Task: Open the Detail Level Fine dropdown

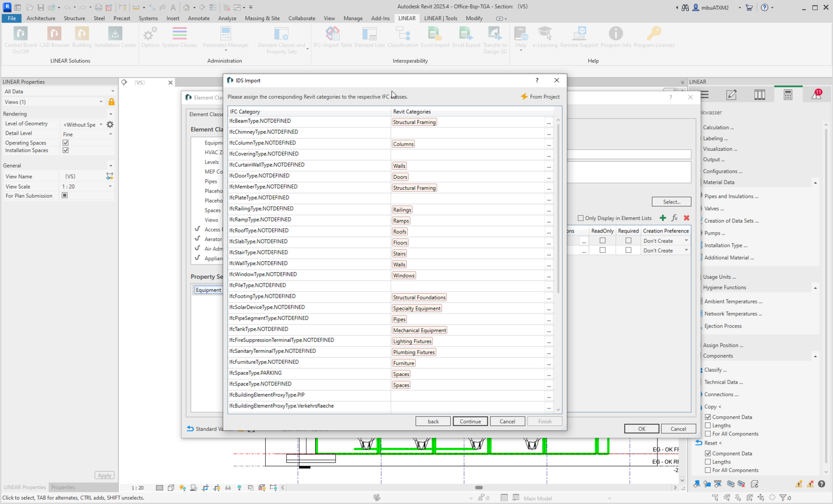Action: pos(88,134)
